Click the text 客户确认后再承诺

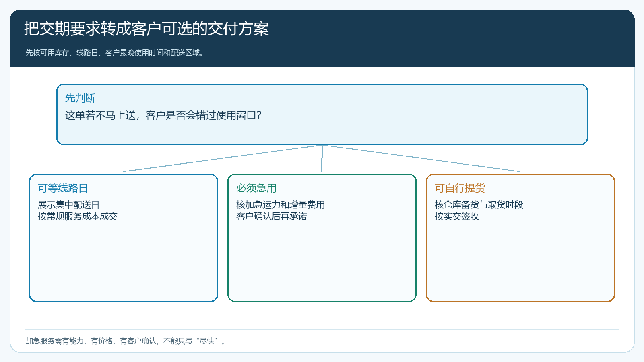coord(271,216)
